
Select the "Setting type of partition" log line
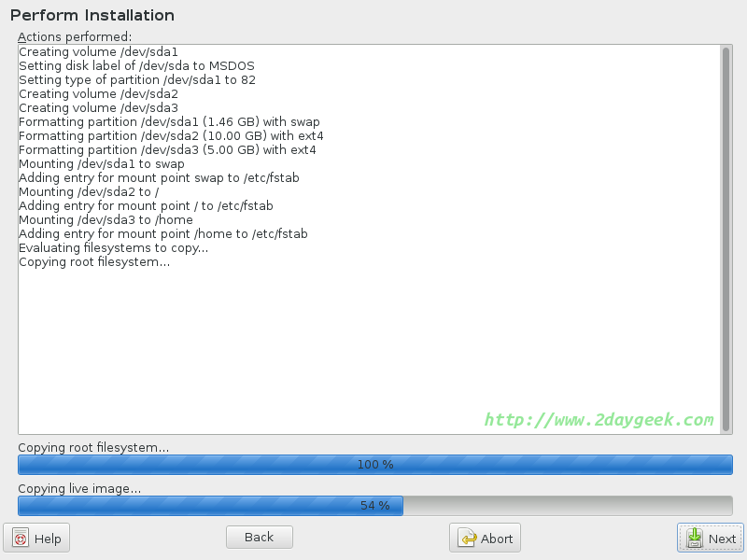tap(137, 80)
